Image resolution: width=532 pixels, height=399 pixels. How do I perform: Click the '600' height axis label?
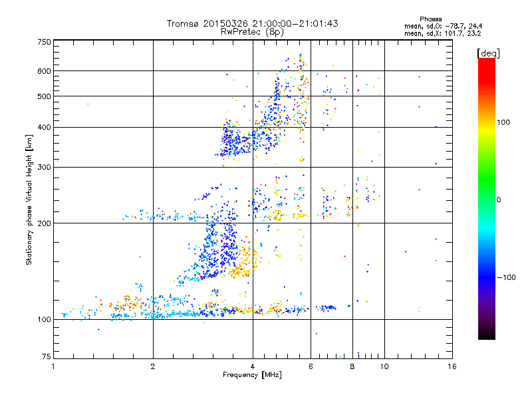pyautogui.click(x=44, y=71)
